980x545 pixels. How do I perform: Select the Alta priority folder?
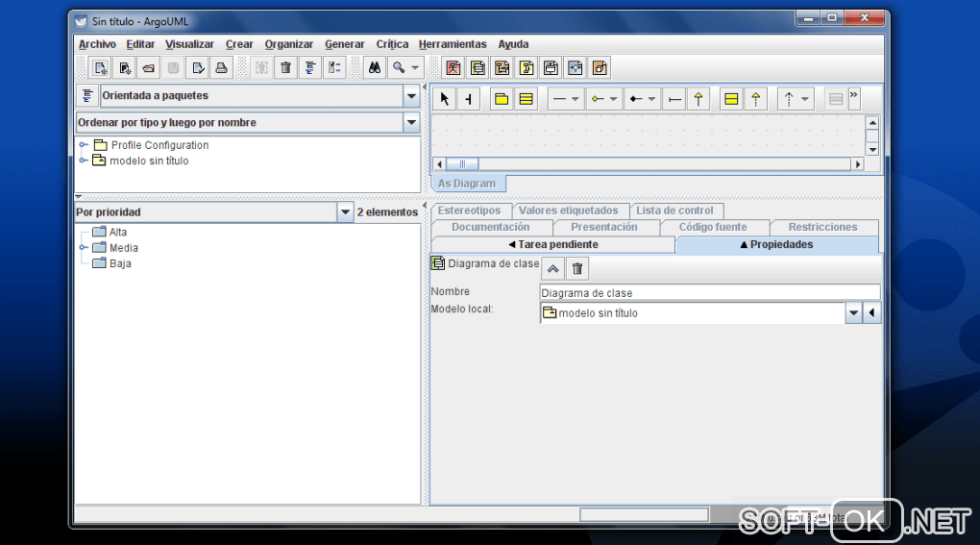point(110,232)
